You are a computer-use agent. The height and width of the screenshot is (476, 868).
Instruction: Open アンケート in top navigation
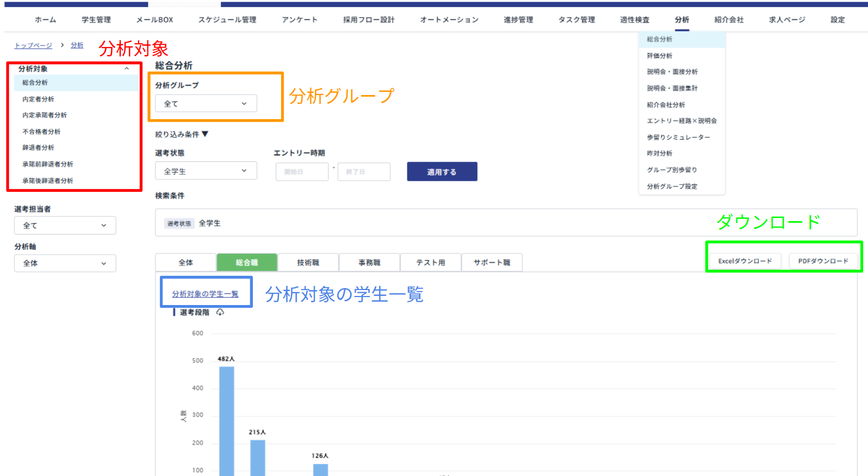point(300,20)
